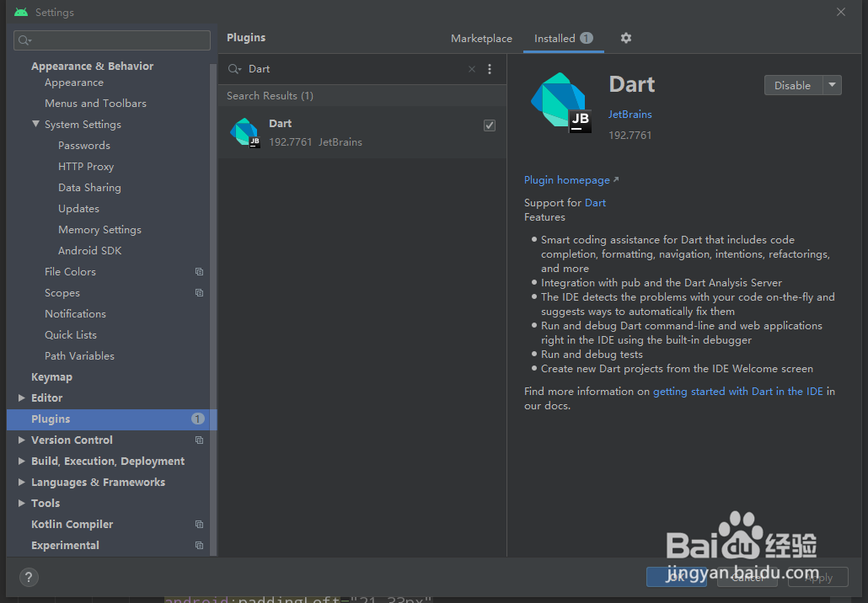Click the Dart plugin icon in results
Viewport: 868px width, 603px height.
point(244,133)
